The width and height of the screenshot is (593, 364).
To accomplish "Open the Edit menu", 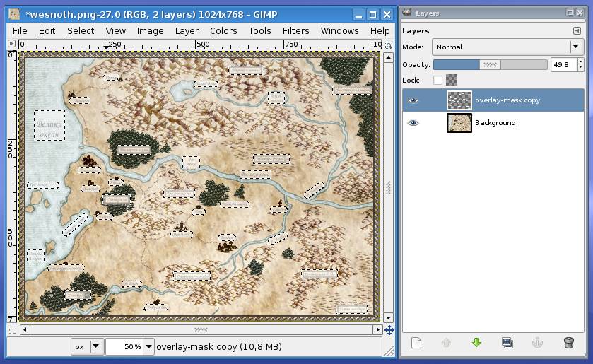I will 47,30.
